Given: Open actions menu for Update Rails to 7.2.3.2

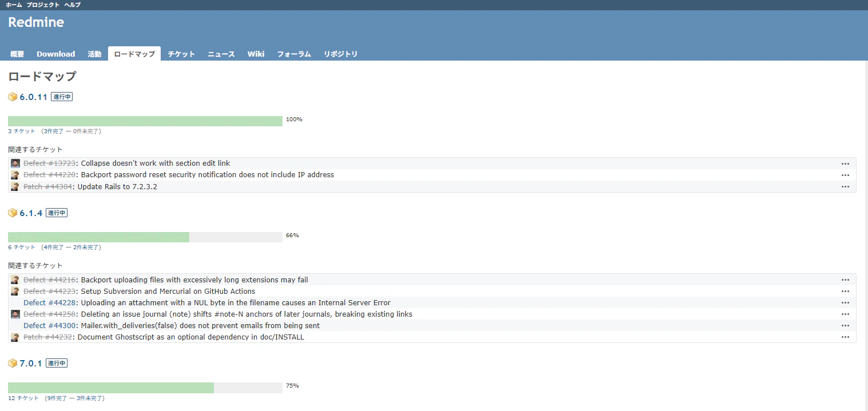Looking at the screenshot, I should [845, 186].
